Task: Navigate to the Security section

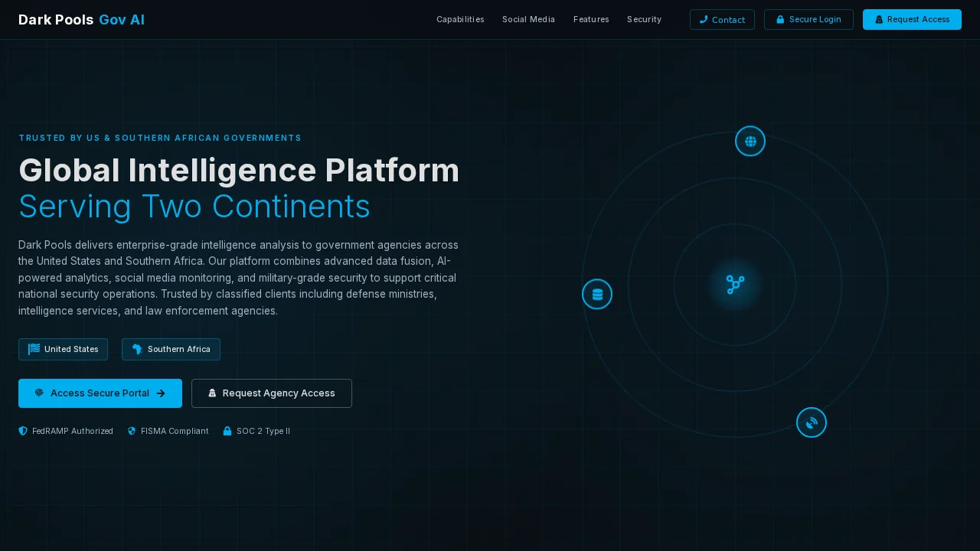Action: [644, 20]
